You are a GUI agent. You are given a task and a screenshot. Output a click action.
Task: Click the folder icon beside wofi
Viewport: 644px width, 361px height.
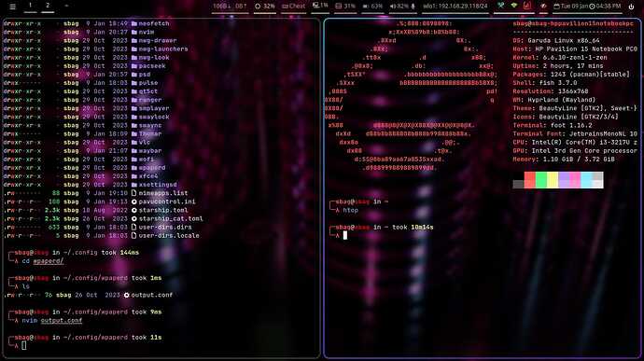click(x=133, y=160)
